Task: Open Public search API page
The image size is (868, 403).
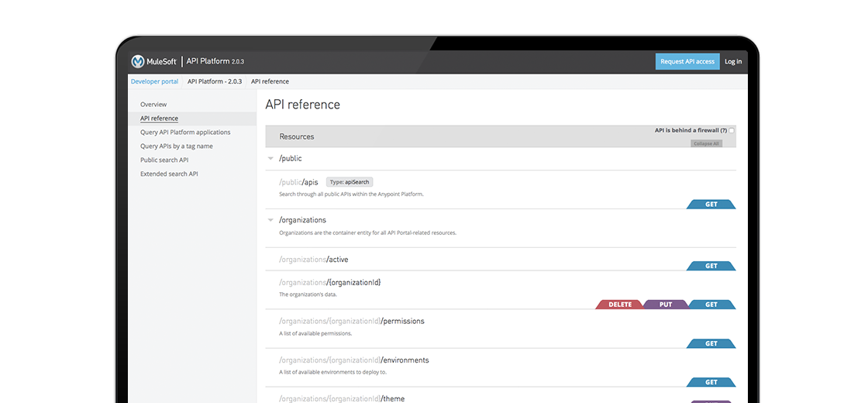Action: 164,160
